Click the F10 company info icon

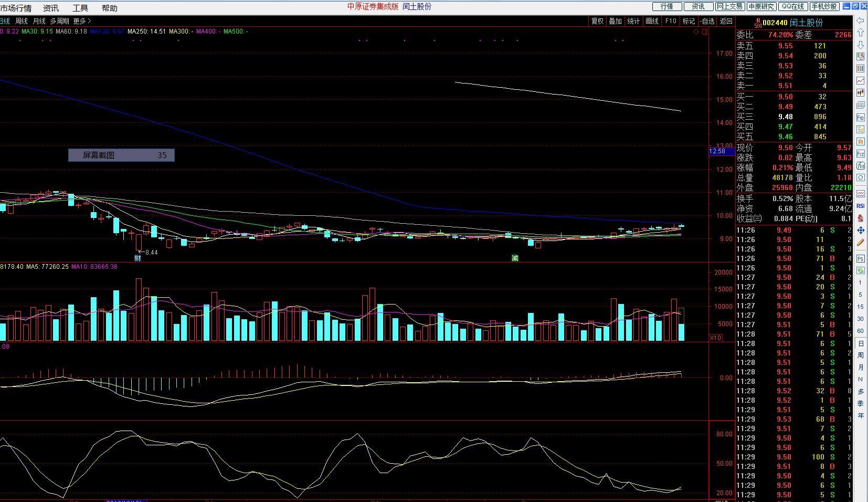860,118
